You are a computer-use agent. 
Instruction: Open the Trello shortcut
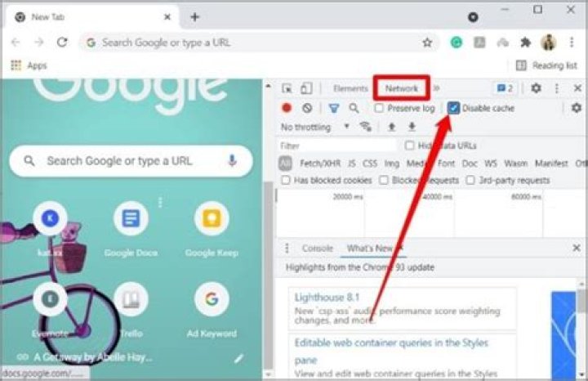click(131, 310)
